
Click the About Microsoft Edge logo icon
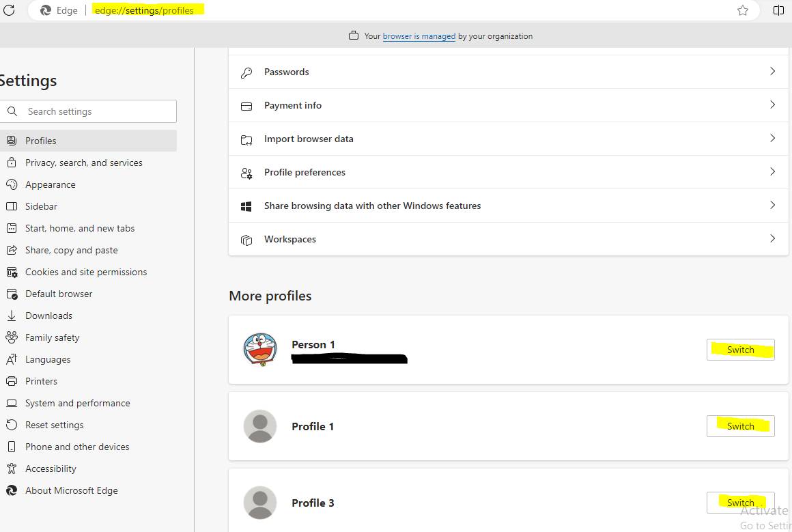[12, 490]
